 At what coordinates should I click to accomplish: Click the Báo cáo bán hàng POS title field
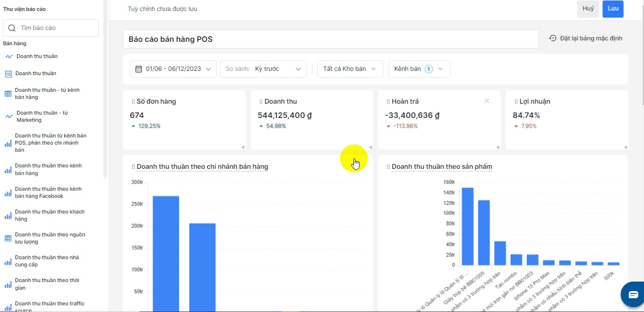point(331,39)
